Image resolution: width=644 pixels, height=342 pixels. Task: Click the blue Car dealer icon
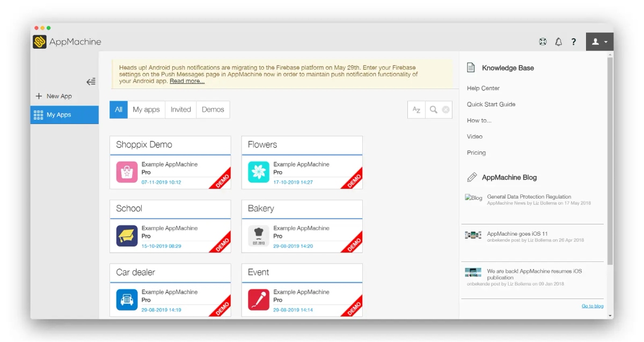coord(127,300)
